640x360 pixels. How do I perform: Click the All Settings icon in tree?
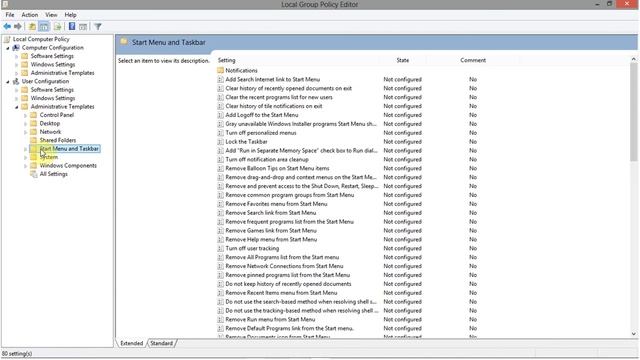point(34,174)
